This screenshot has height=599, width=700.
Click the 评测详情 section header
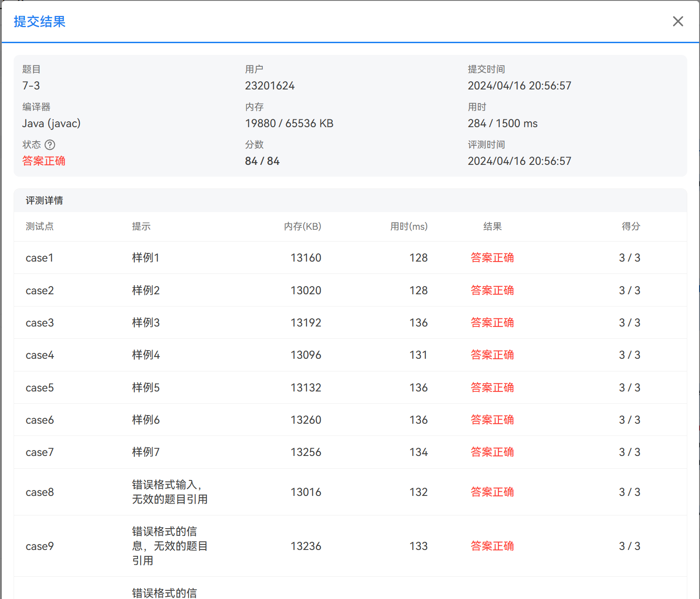point(44,201)
